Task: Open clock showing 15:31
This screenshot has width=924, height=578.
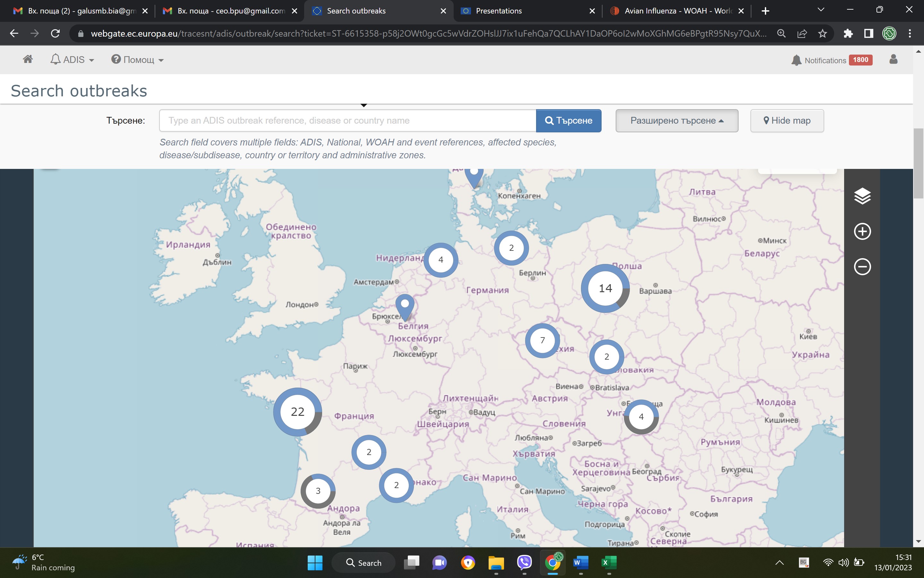Action: coord(893,562)
